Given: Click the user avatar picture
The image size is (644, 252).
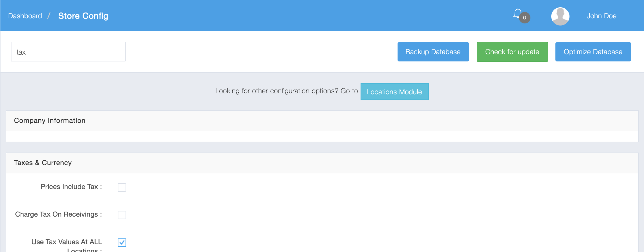Looking at the screenshot, I should click(x=560, y=16).
